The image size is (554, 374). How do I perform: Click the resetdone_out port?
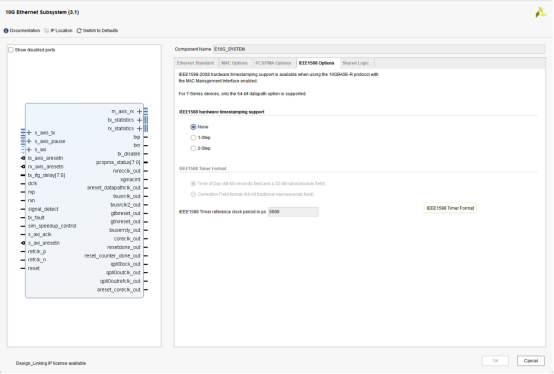point(124,247)
